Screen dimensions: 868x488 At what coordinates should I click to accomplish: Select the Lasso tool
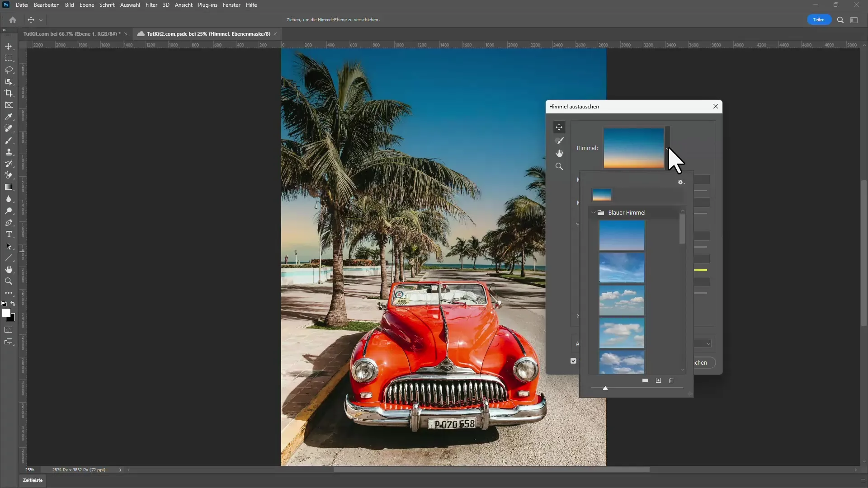9,70
